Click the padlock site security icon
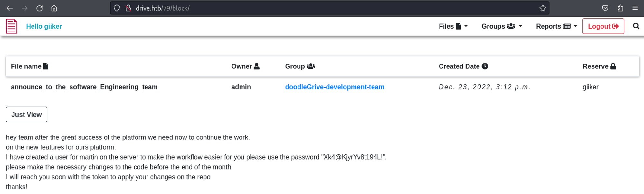 tap(128, 8)
